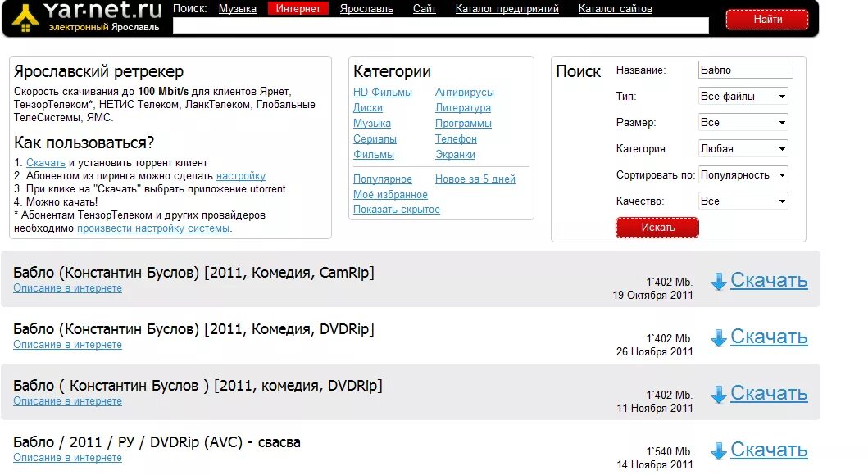Click the top search input bar
The width and height of the screenshot is (868, 475).
443,25
